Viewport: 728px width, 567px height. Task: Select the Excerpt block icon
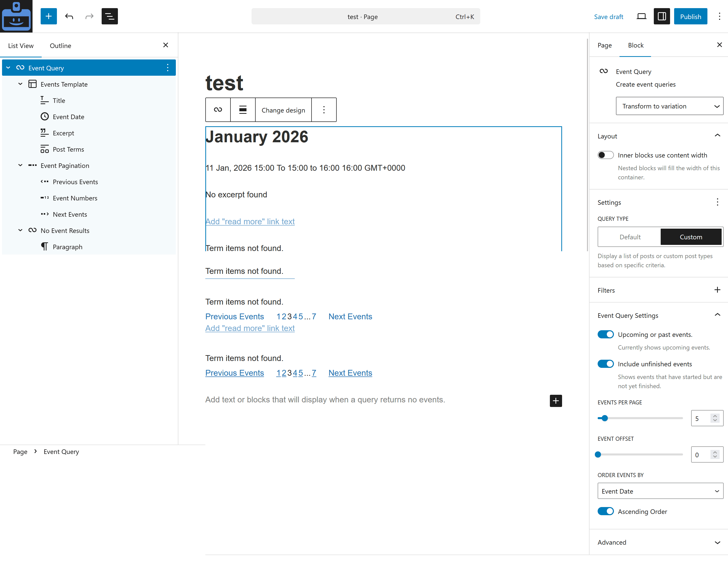point(44,133)
